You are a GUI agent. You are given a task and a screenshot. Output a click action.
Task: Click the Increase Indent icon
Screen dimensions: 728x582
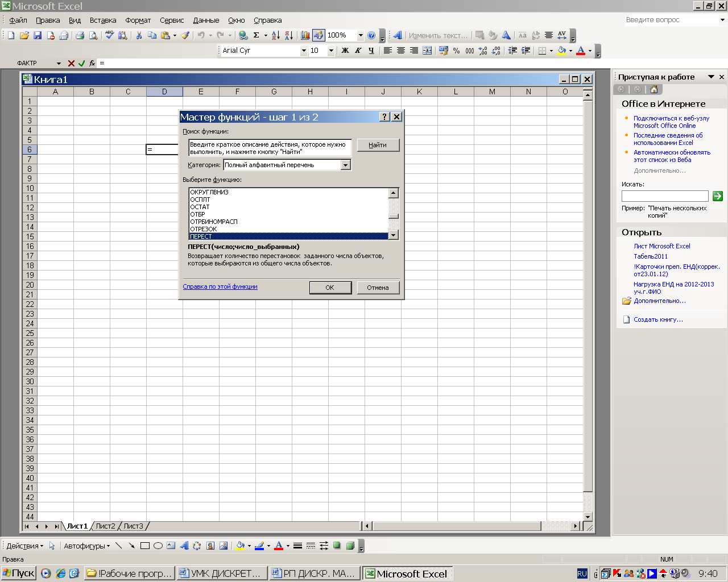click(x=526, y=51)
